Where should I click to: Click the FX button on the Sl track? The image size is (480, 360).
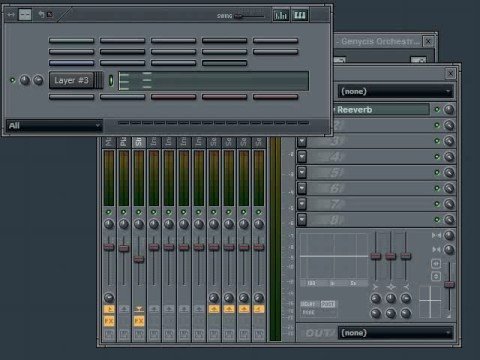click(139, 321)
